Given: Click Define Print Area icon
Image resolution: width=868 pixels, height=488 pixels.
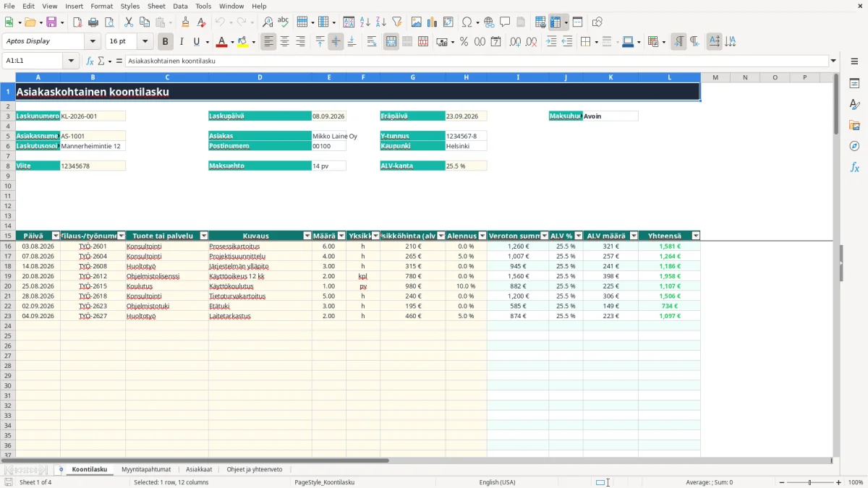Looking at the screenshot, I should pyautogui.click(x=540, y=22).
